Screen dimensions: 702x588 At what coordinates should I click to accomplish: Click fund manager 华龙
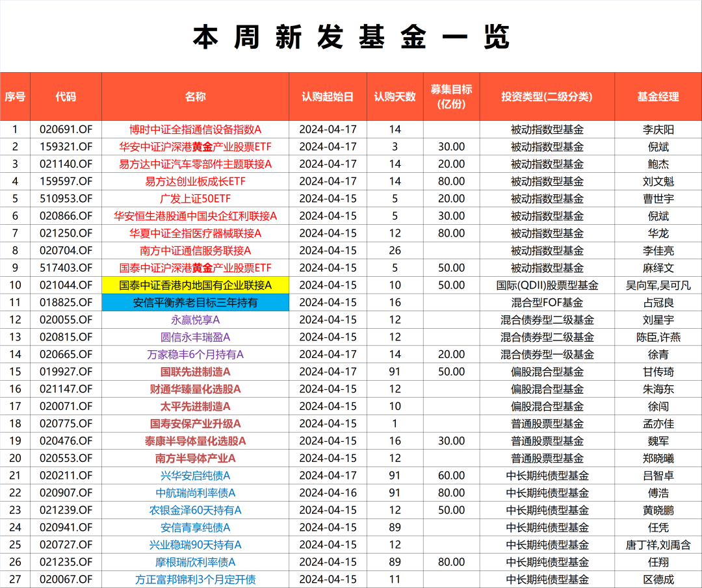pyautogui.click(x=658, y=234)
